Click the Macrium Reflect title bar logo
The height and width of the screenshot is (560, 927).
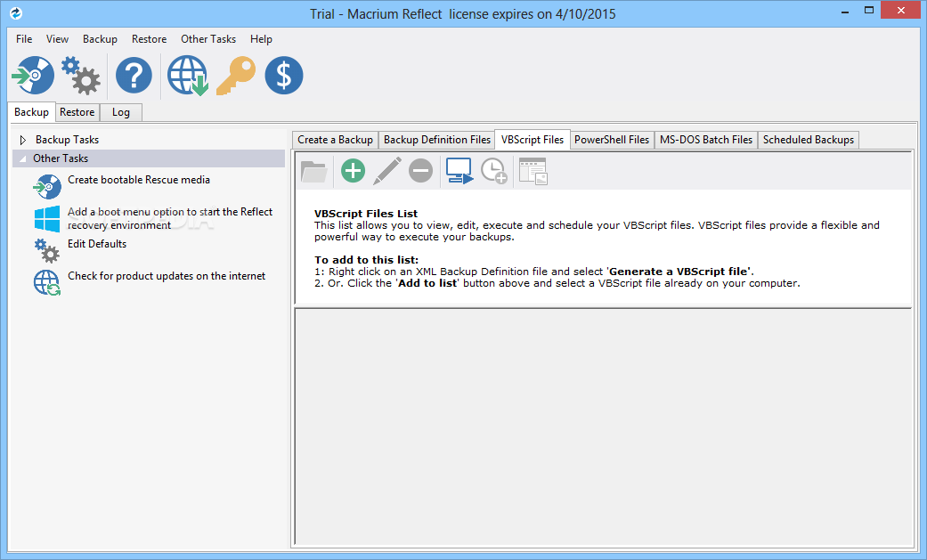16,13
